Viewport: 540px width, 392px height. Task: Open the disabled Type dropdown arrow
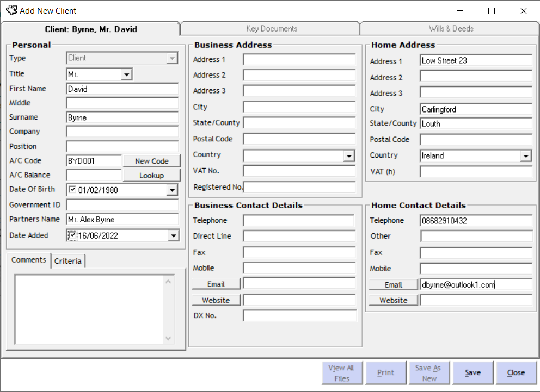point(172,58)
